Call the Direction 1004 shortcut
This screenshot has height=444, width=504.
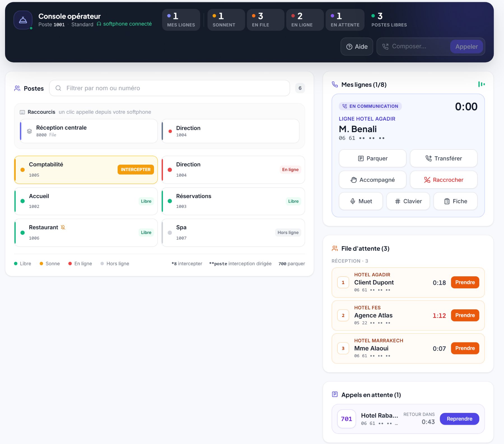[230, 131]
